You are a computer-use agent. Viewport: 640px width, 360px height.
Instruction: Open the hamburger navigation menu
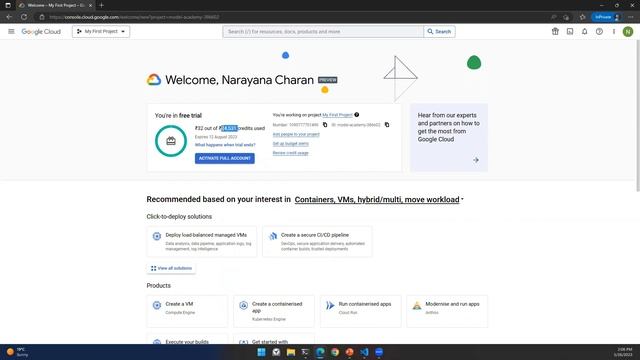(11, 31)
